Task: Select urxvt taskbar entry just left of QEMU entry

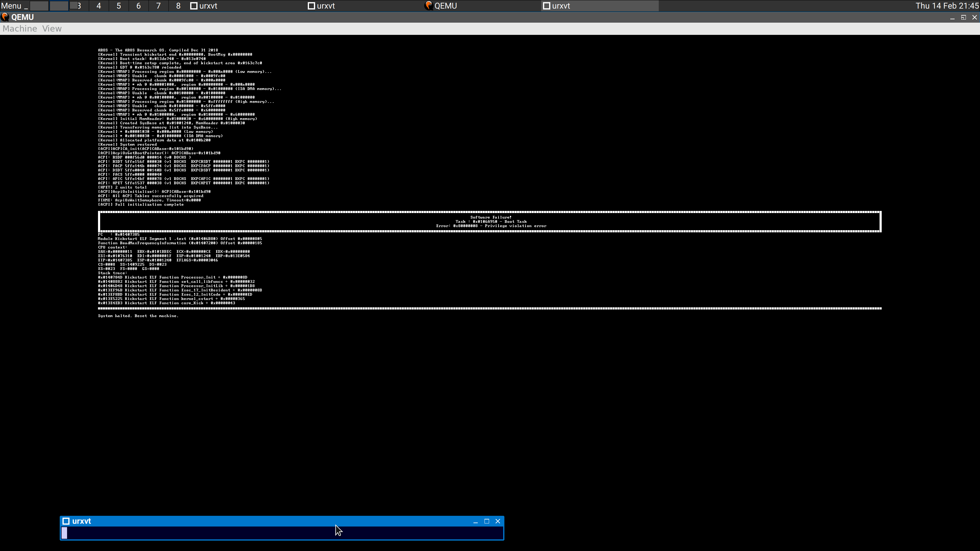Action: coord(365,6)
